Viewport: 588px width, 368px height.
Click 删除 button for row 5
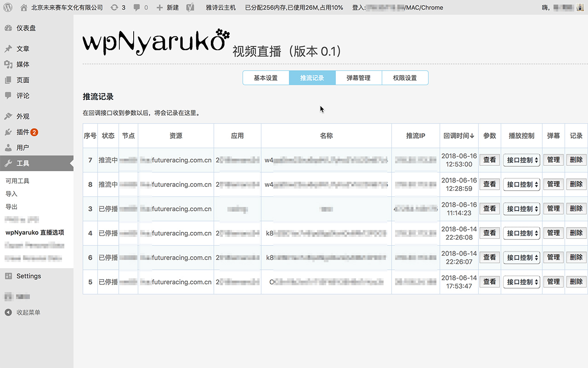coord(576,282)
